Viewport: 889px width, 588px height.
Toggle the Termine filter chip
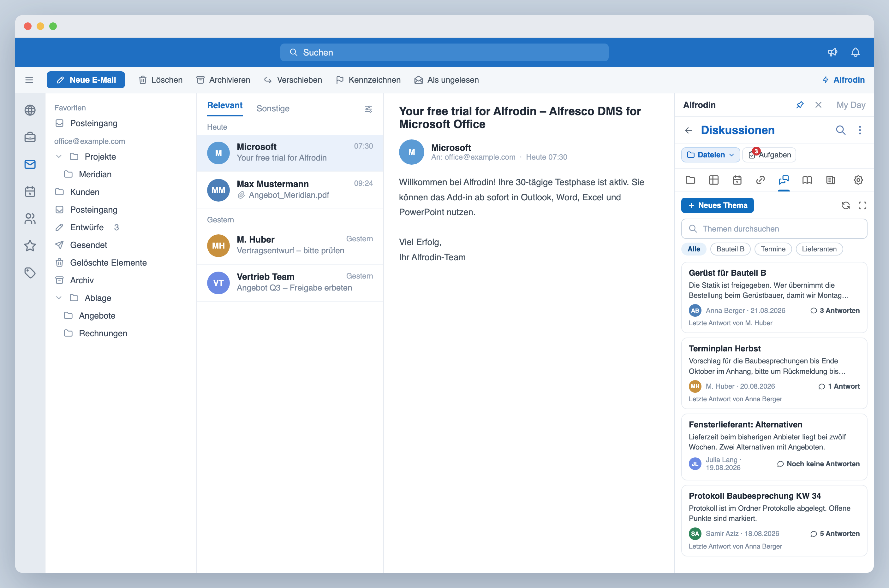(773, 249)
